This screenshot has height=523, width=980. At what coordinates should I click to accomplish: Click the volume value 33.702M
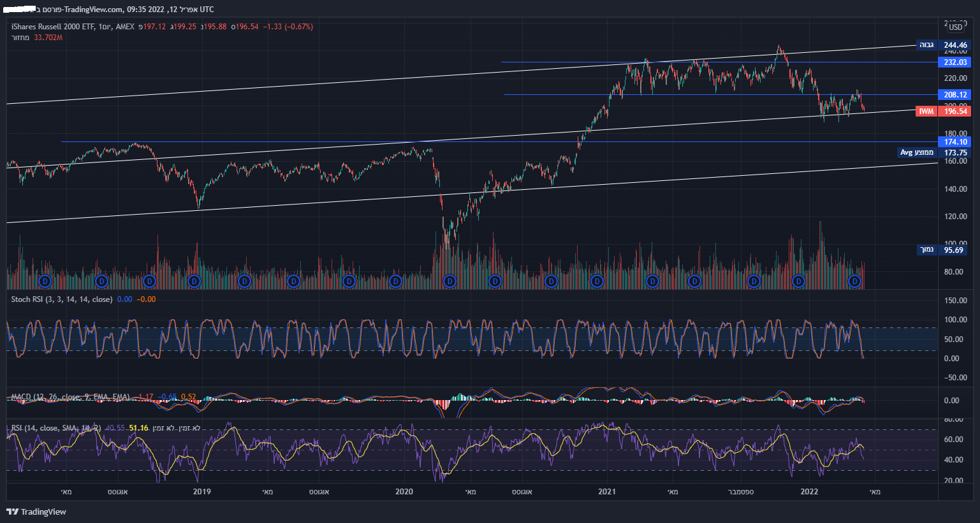point(48,38)
